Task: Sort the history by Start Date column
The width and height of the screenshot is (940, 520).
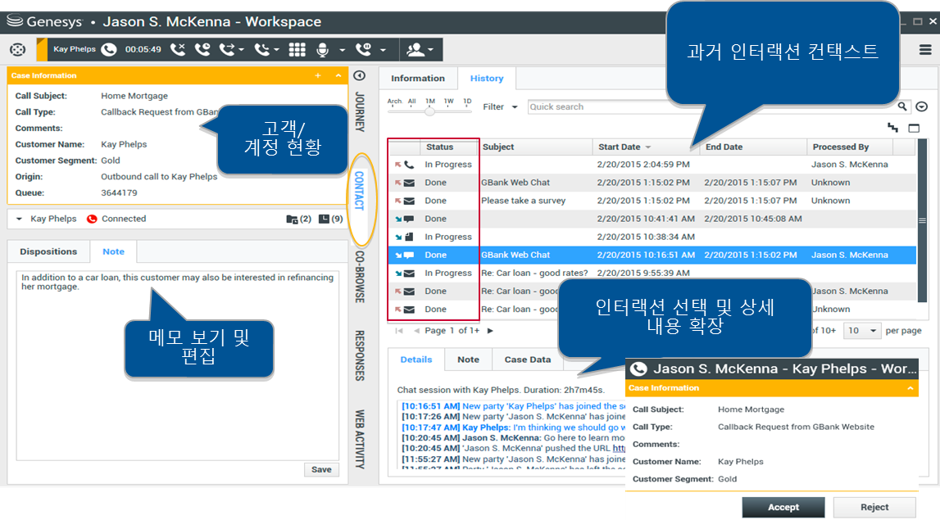Action: click(622, 147)
